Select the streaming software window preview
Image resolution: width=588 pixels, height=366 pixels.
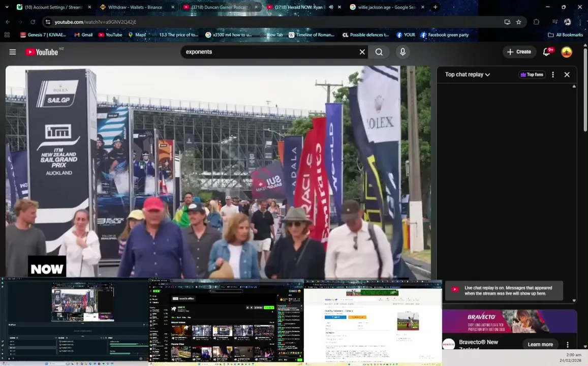point(74,321)
